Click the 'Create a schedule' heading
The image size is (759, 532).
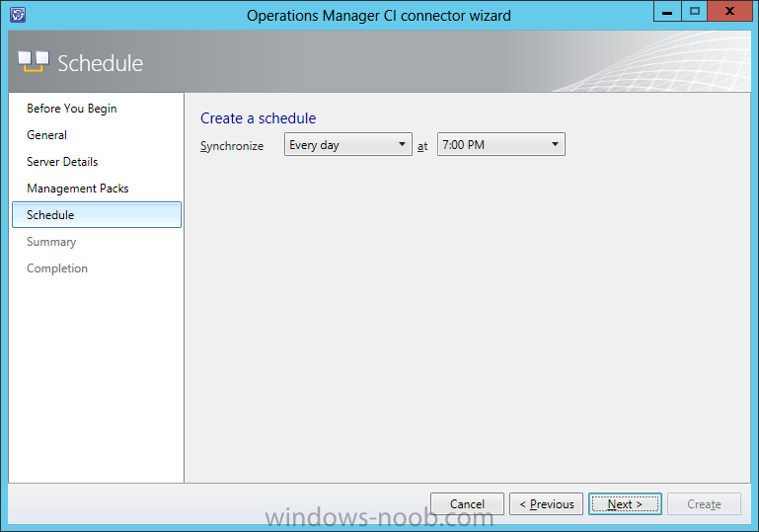[258, 118]
